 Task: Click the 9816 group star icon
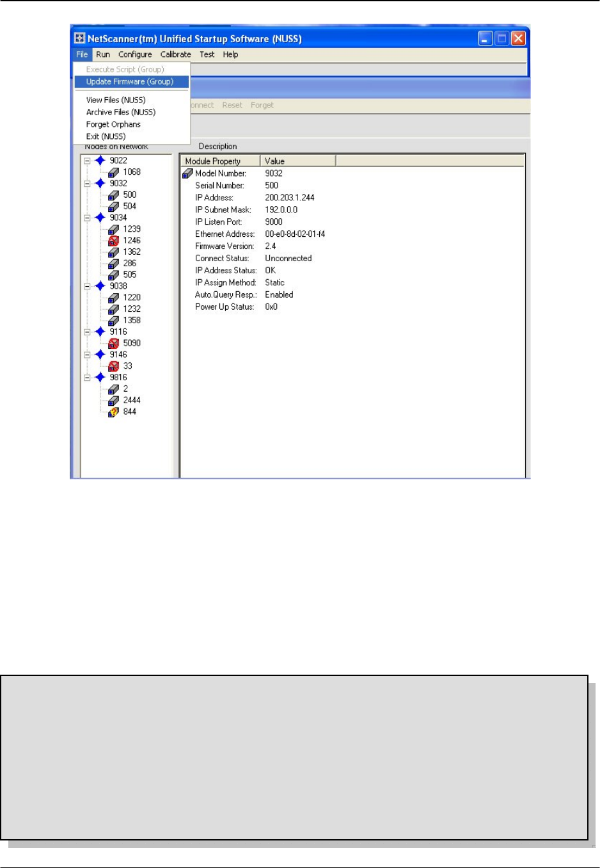tap(100, 378)
